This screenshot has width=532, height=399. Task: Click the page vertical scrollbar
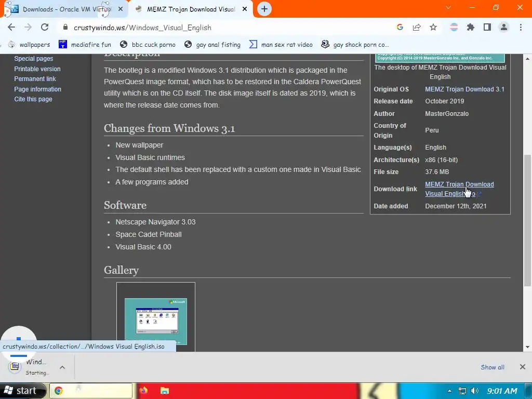pyautogui.click(x=528, y=220)
